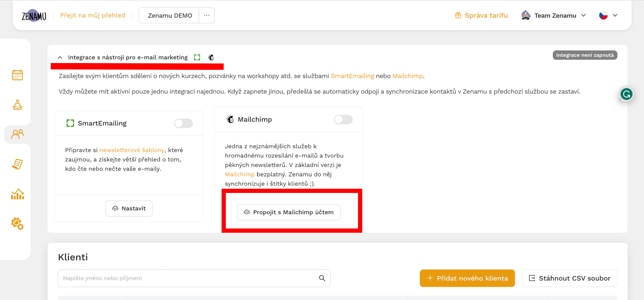This screenshot has height=300, width=644.
Task: Open the calendar icon in the sidebar
Action: point(17,75)
